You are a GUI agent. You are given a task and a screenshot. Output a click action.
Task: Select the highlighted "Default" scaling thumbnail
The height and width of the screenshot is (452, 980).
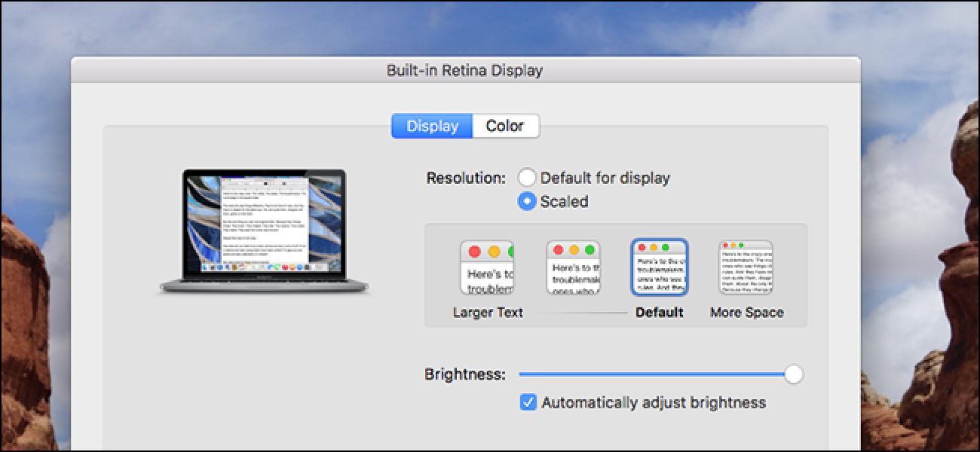point(660,266)
